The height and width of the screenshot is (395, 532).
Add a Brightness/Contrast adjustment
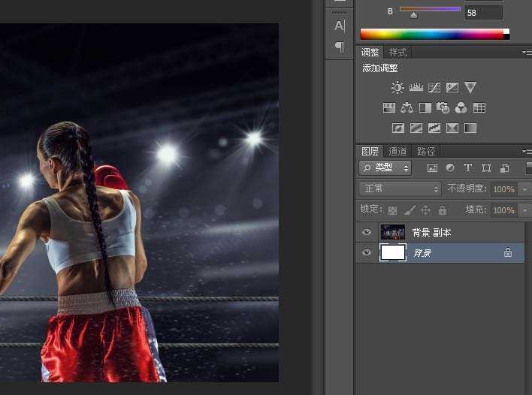tap(397, 88)
